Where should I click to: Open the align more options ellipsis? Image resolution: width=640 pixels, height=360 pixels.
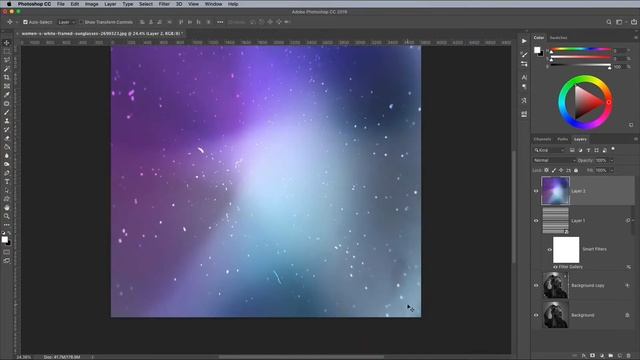click(x=220, y=22)
